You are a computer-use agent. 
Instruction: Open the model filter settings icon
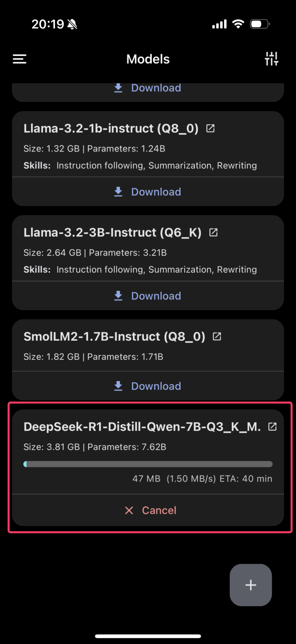pos(271,59)
